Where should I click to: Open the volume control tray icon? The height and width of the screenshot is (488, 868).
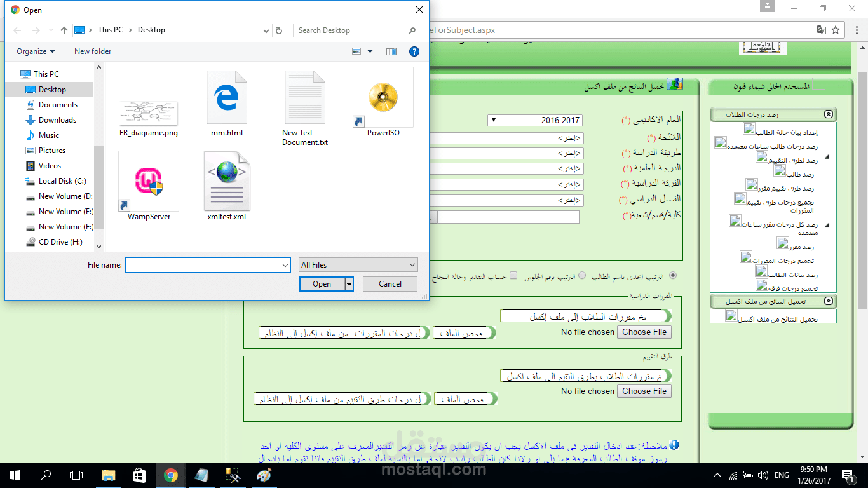pyautogui.click(x=763, y=475)
